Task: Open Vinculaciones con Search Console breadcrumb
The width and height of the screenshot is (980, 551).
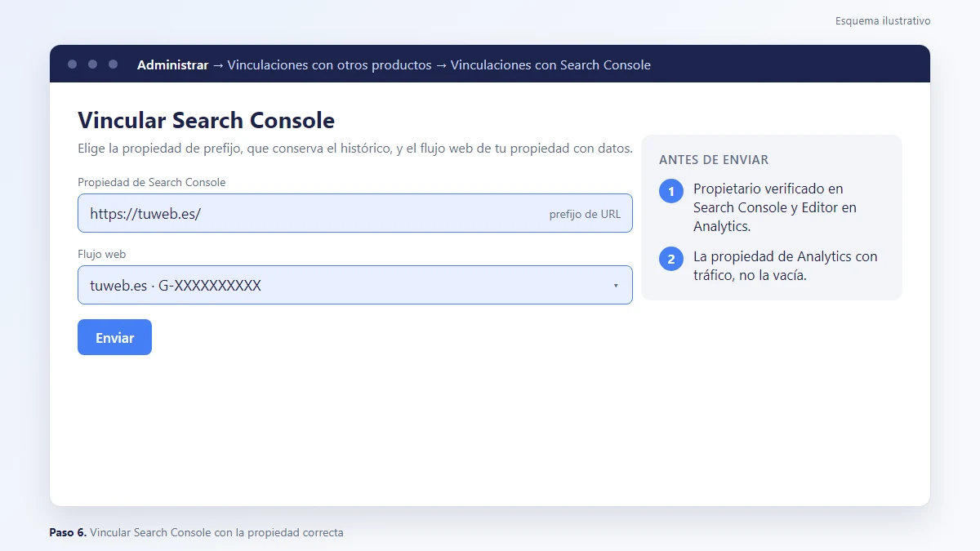Action: pyautogui.click(x=550, y=64)
